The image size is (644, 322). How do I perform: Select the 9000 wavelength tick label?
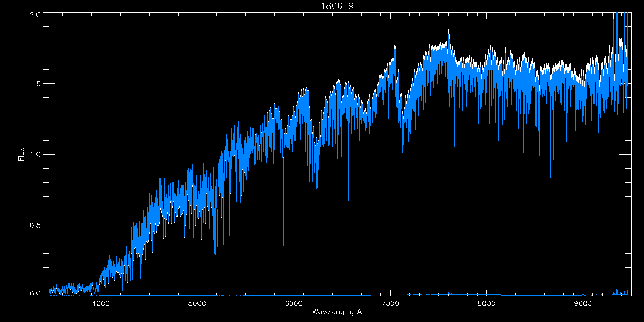click(x=583, y=304)
